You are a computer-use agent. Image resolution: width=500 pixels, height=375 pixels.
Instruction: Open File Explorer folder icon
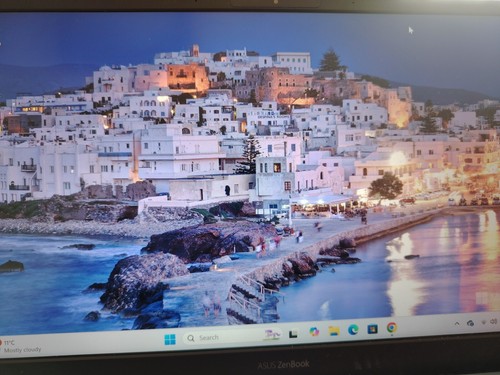(334, 330)
